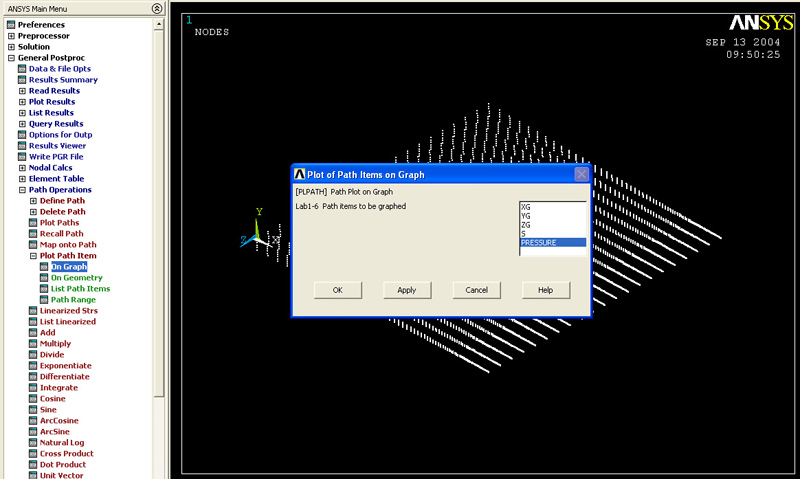Collapse the Plot Path Item node

[33, 256]
